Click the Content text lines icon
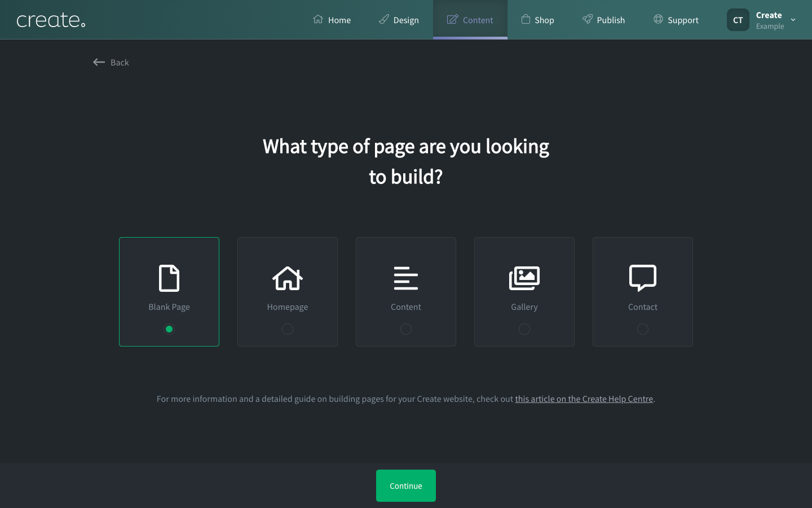This screenshot has width=812, height=508. (406, 278)
